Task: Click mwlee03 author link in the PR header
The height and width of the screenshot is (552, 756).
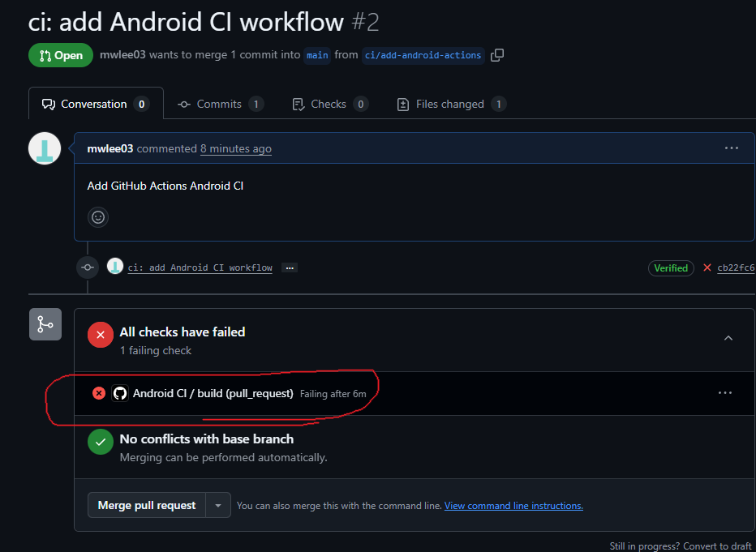Action: click(x=122, y=55)
